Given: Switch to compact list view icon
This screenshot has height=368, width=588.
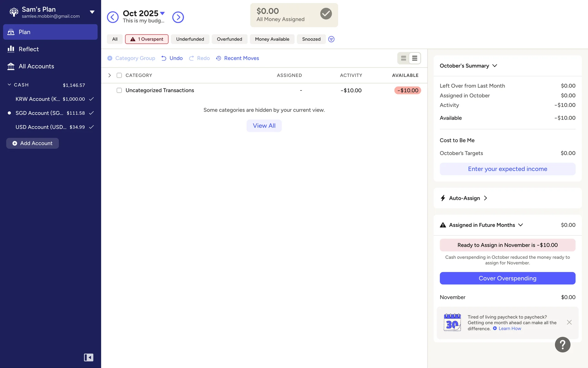Looking at the screenshot, I should point(415,58).
